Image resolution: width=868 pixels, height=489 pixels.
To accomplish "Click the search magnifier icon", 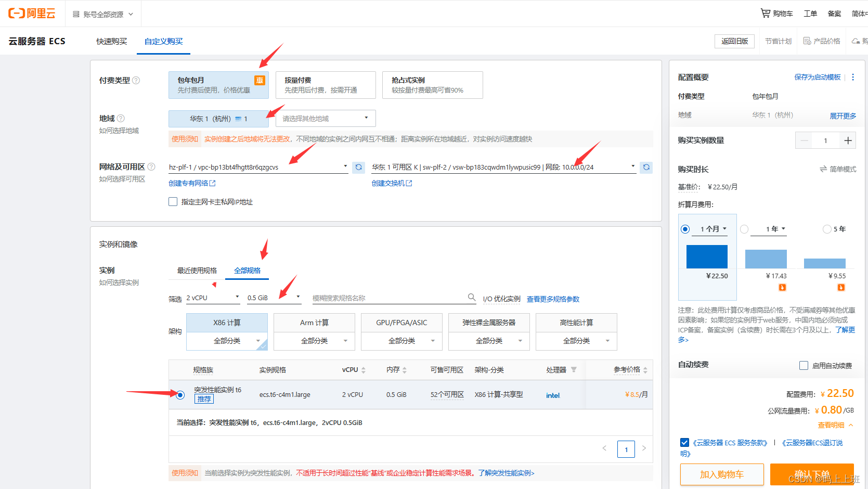I will pyautogui.click(x=472, y=297).
